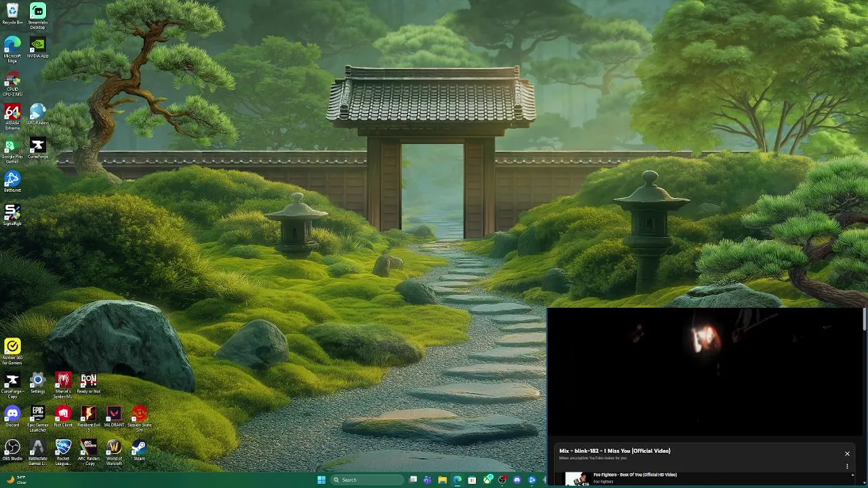Select Google Play Games shortcut
The image size is (868, 488).
(12, 150)
